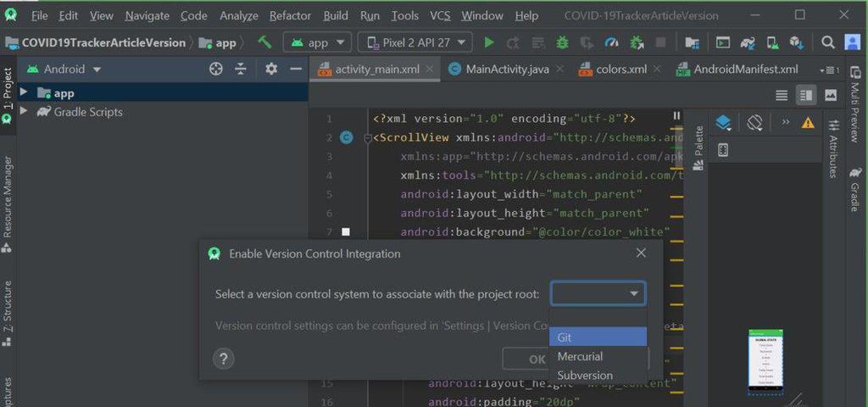Expand more preview toolbar options chevron
The image size is (868, 407).
(785, 122)
